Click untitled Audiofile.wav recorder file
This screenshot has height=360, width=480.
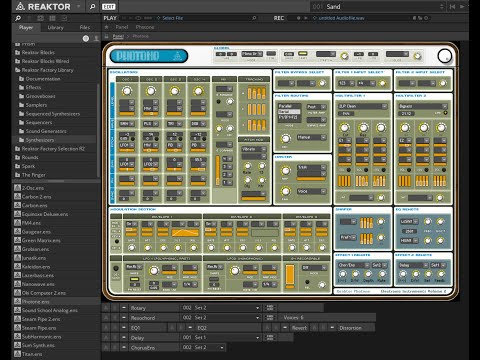pos(341,18)
